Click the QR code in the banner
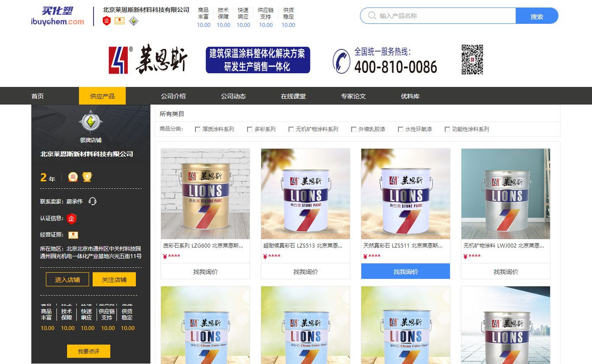 pos(472,60)
